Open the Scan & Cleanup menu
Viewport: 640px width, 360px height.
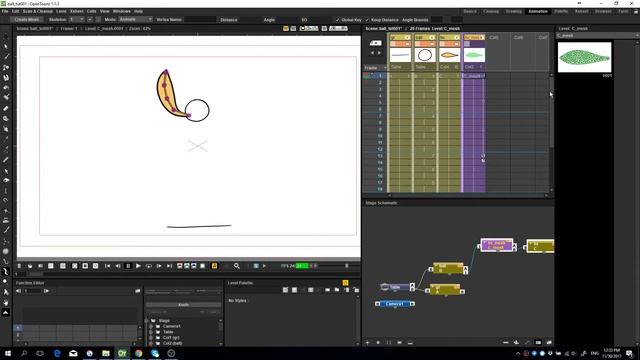pyautogui.click(x=38, y=11)
